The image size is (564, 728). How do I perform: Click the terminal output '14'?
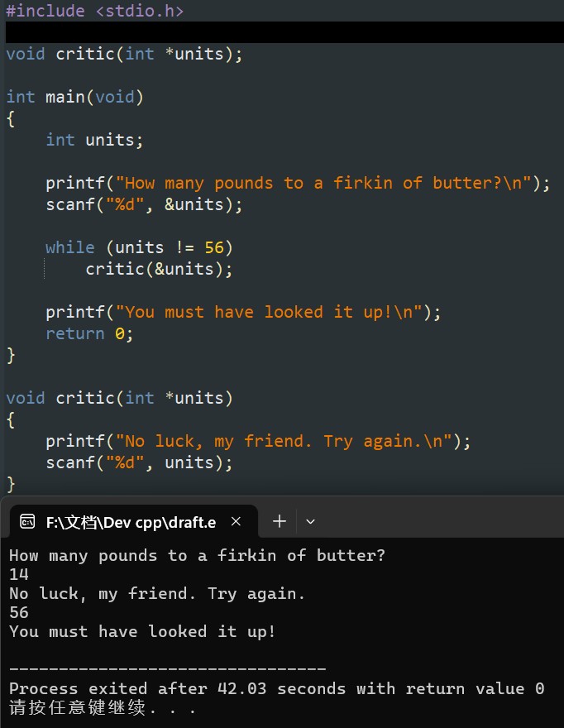coord(19,575)
